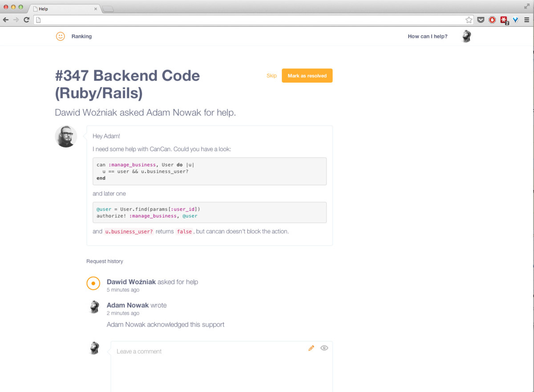Viewport: 534px width, 392px height.
Task: Select the pencil write-mode icon
Action: (x=311, y=348)
